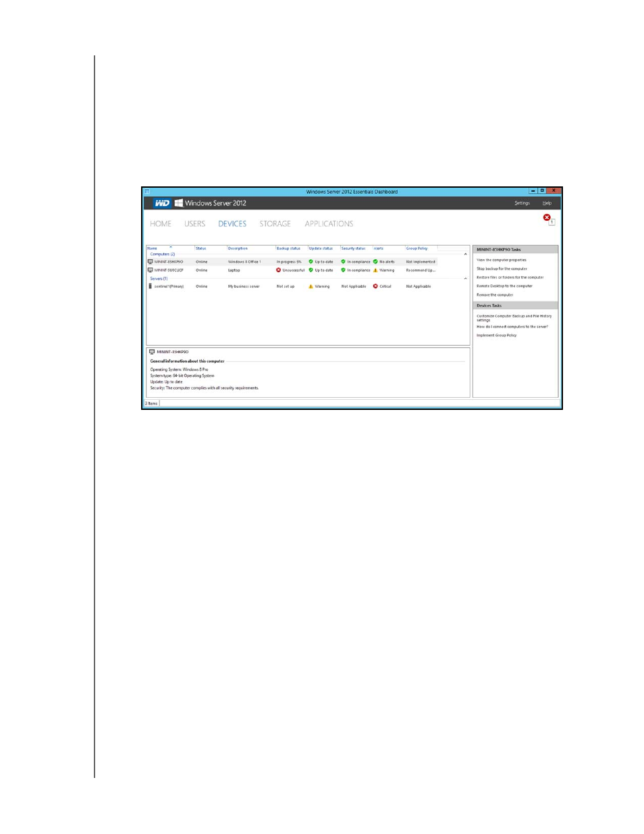The width and height of the screenshot is (644, 834).
Task: Select the MININT-SU0CUCF computer row name
Action: (169, 270)
